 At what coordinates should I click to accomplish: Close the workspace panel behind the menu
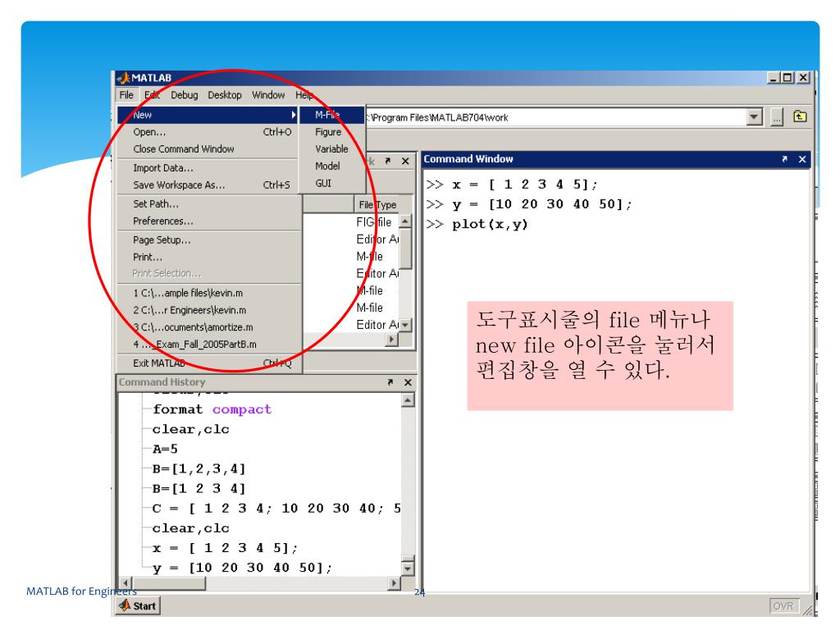click(405, 161)
